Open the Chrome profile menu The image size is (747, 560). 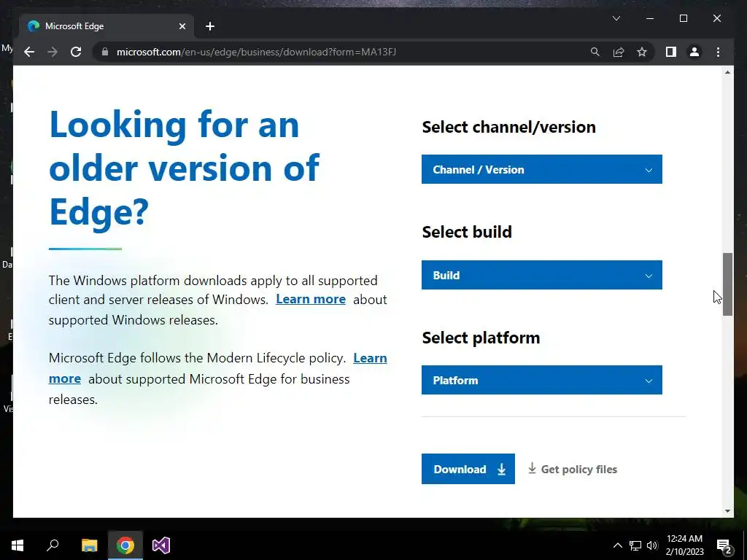click(694, 52)
